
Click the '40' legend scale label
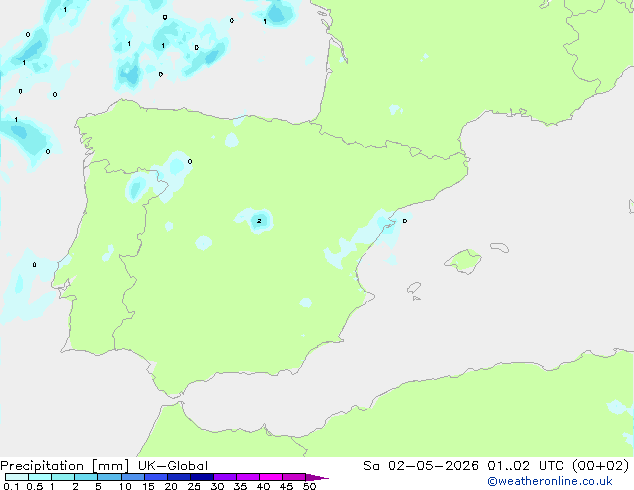[263, 486]
